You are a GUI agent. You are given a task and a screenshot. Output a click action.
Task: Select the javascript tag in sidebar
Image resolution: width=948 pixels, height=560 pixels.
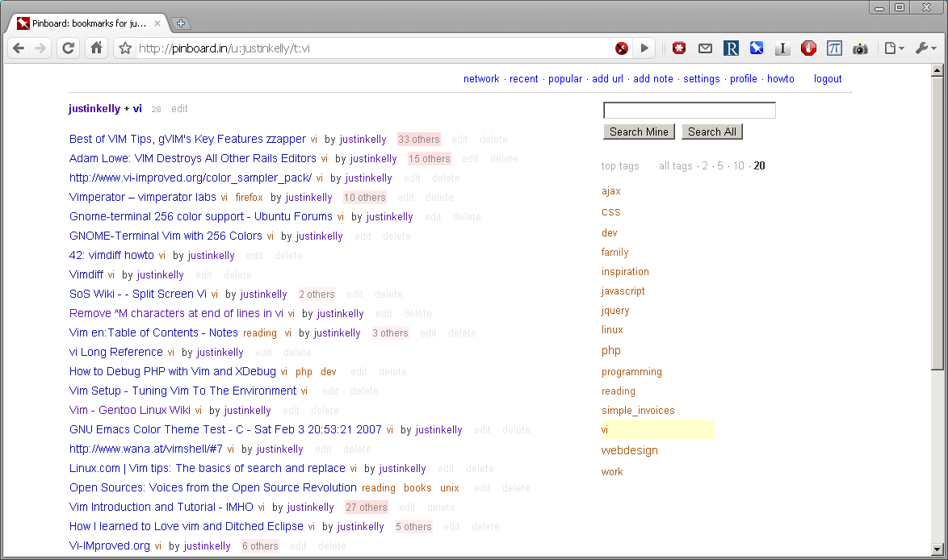coord(623,291)
